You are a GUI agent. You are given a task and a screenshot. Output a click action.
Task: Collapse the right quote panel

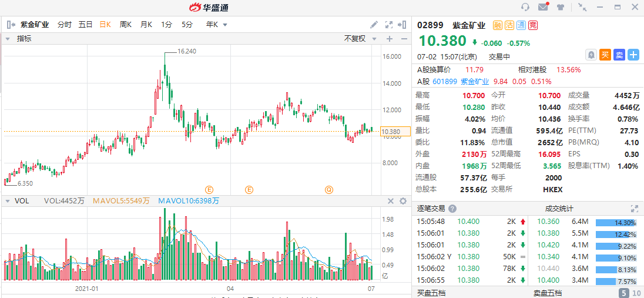(402, 25)
